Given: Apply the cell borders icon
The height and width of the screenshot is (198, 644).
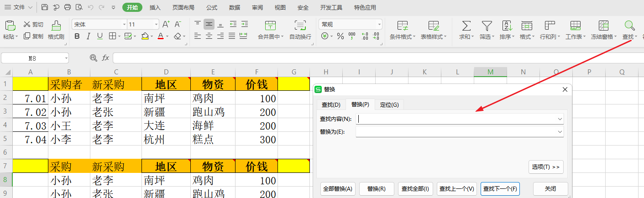Looking at the screenshot, I should [112, 36].
